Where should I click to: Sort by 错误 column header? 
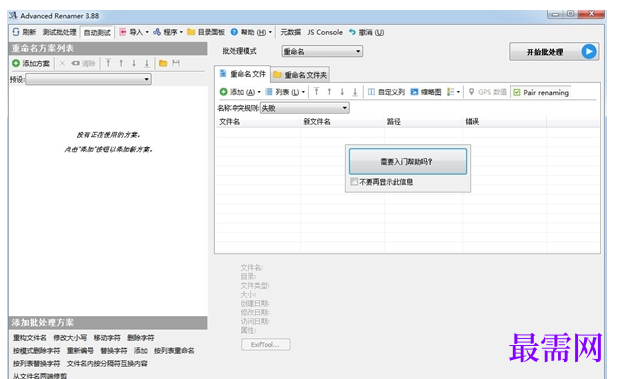pyautogui.click(x=505, y=122)
